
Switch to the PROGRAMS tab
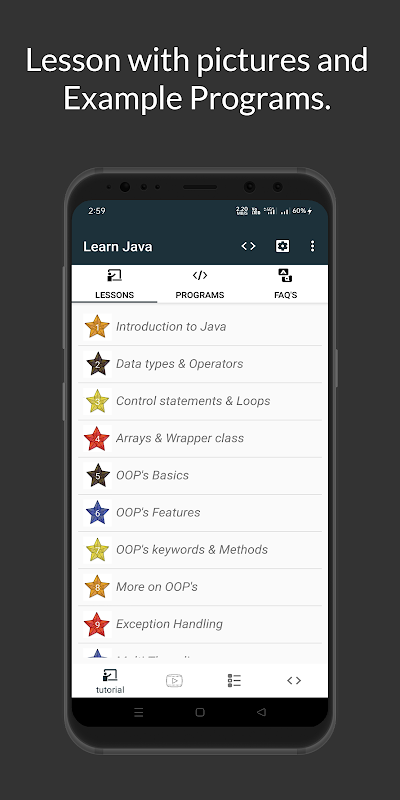coord(200,284)
